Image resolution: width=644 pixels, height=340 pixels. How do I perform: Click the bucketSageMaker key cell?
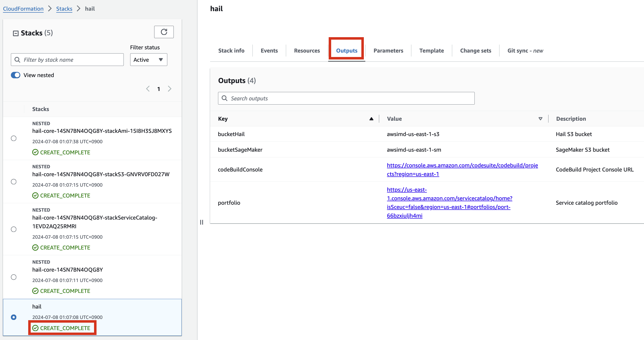[240, 149]
